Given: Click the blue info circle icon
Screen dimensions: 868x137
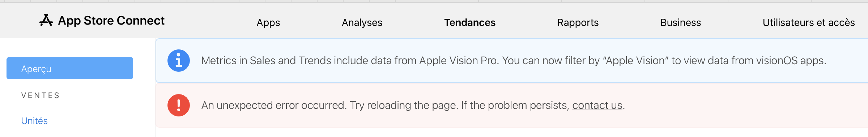Looking at the screenshot, I should click(179, 61).
